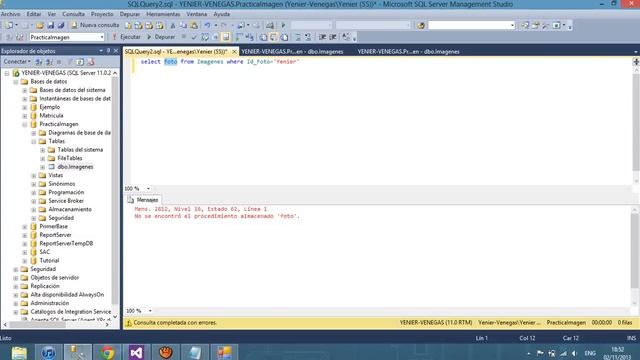Click the error message text 'No se encontró el procedimiento'
Image resolution: width=640 pixels, height=360 pixels.
point(217,216)
